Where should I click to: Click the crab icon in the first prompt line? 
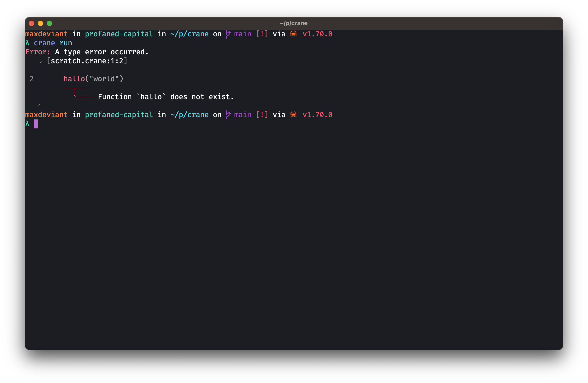(293, 34)
